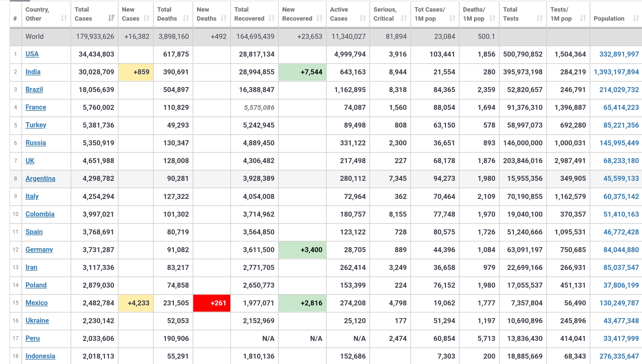Open the Indonesia country link

pyautogui.click(x=40, y=356)
